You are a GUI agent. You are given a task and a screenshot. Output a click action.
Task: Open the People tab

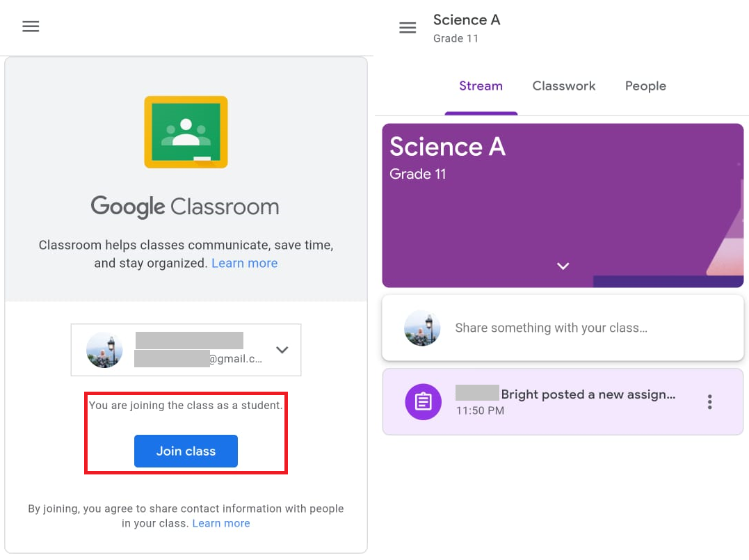click(x=645, y=86)
